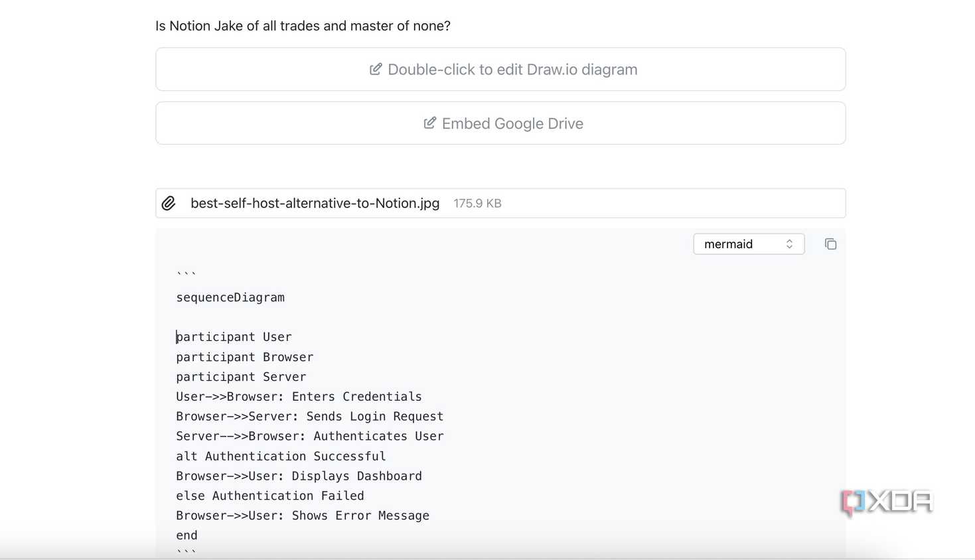
Task: Select the Draw.io diagram placeholder block
Action: 500,69
